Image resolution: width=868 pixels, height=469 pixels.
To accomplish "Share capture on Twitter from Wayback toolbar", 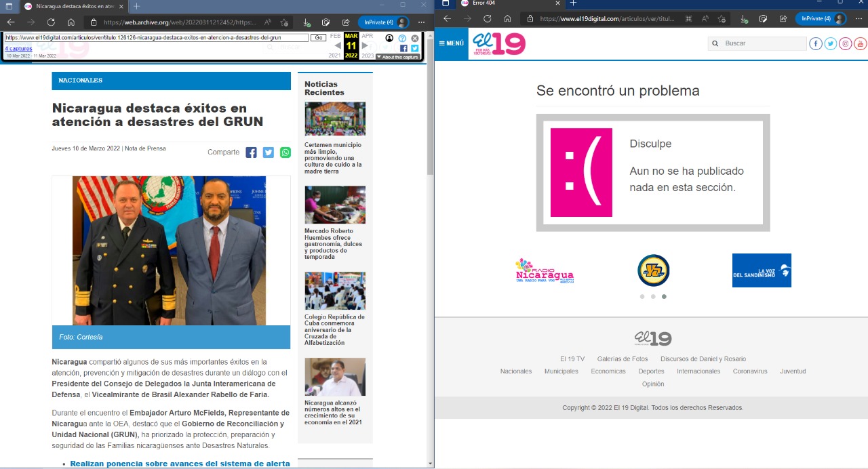I will [x=415, y=48].
